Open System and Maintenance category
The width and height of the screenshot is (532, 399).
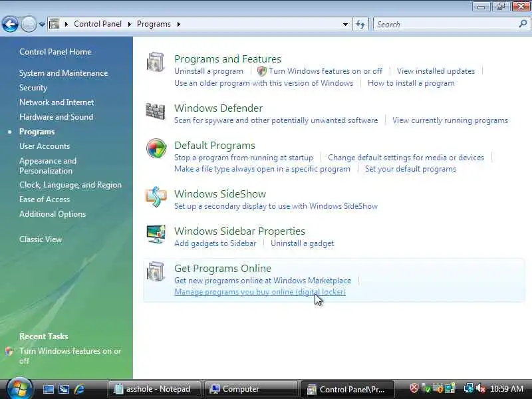(x=63, y=73)
